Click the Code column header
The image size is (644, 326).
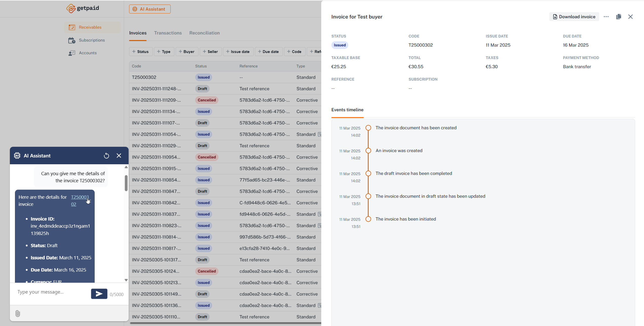tap(136, 66)
